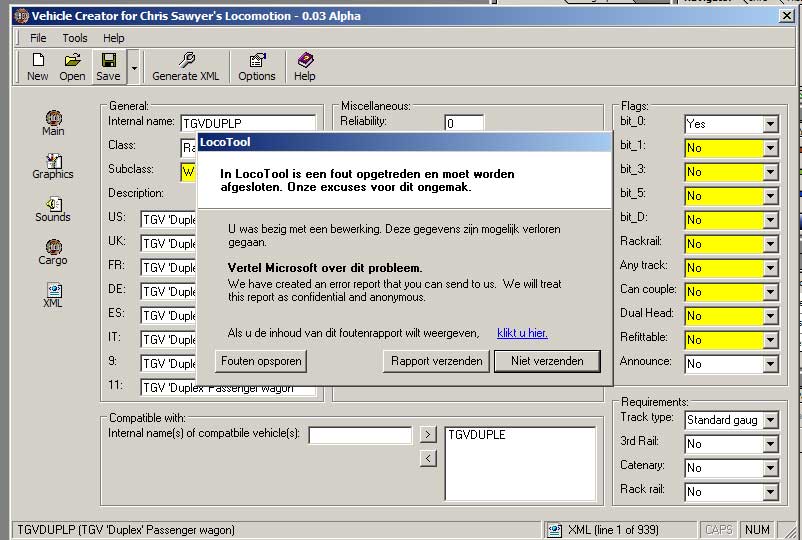
Task: Expand the Any track dropdown
Action: click(770, 268)
